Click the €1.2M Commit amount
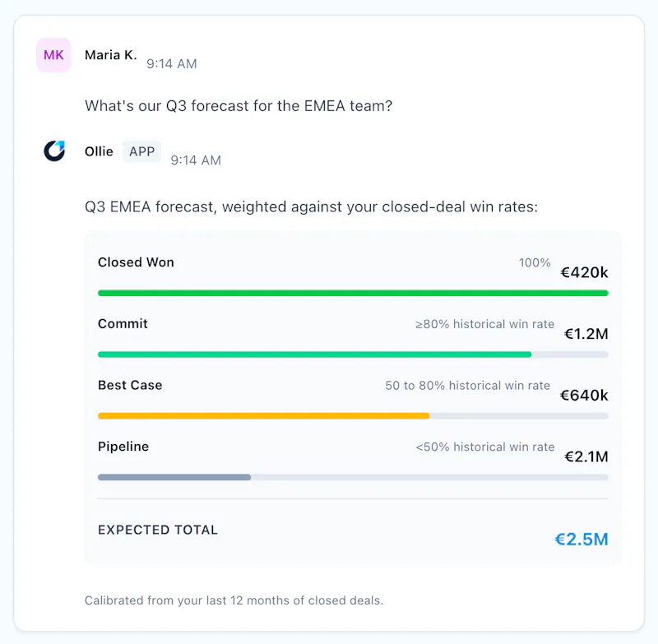This screenshot has width=658, height=644. coord(586,334)
